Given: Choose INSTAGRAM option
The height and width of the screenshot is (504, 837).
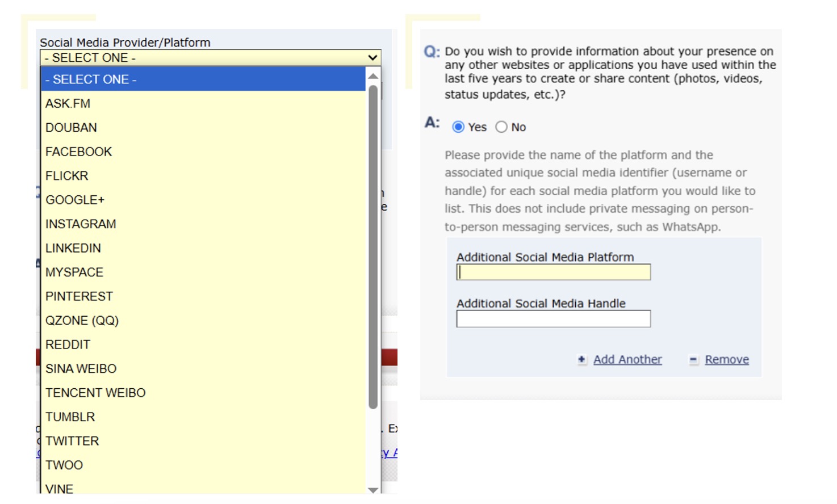Looking at the screenshot, I should point(203,224).
